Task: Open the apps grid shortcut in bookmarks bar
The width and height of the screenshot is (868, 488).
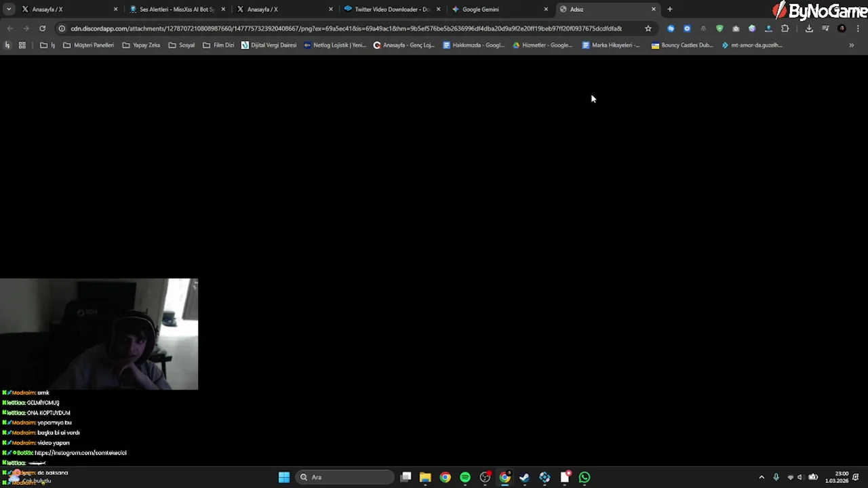Action: (x=22, y=45)
